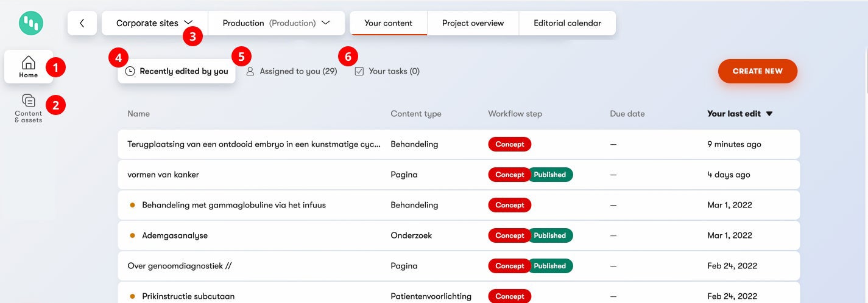
Task: Click the checkbox icon beside Your tasks
Action: [359, 71]
